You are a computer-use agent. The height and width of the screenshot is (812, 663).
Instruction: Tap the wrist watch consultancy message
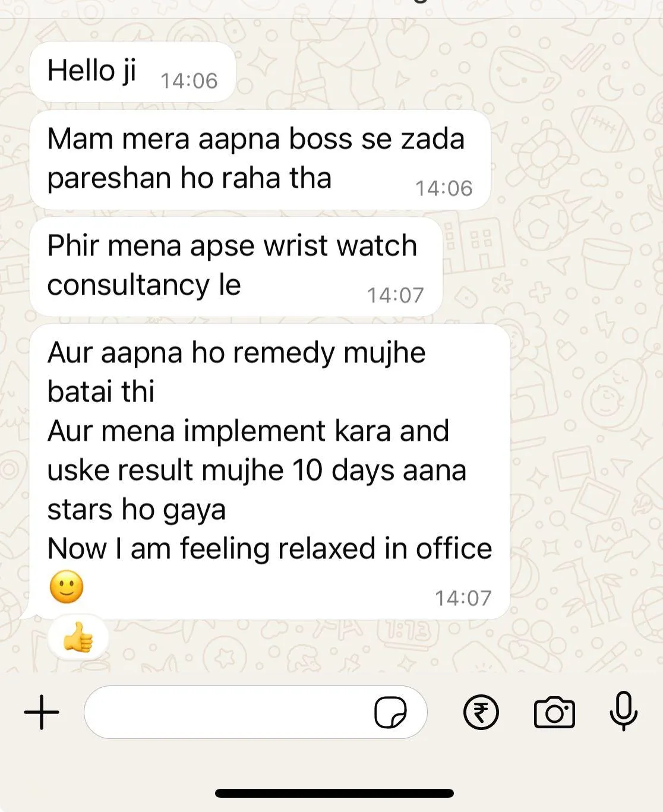pyautogui.click(x=236, y=266)
